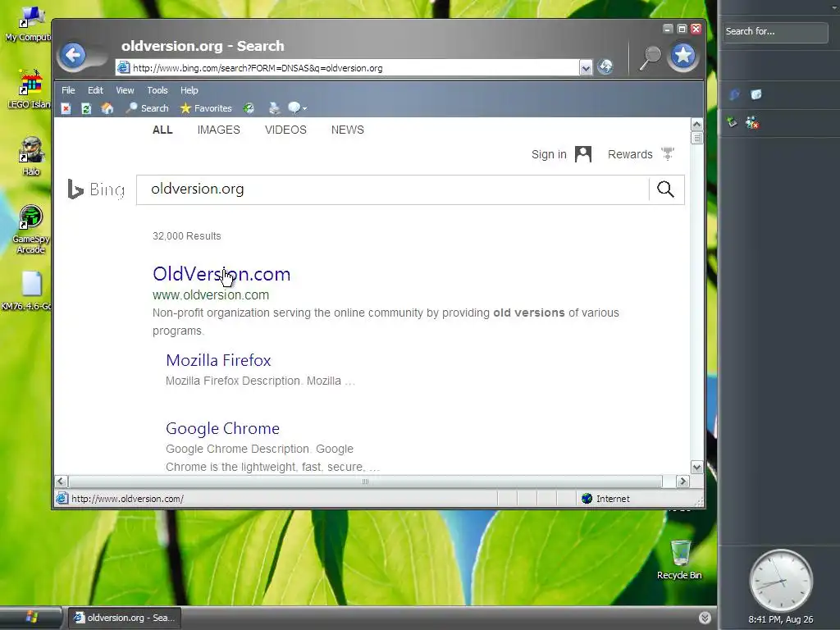Image resolution: width=840 pixels, height=630 pixels.
Task: Open the Google Chrome sublink
Action: [222, 428]
